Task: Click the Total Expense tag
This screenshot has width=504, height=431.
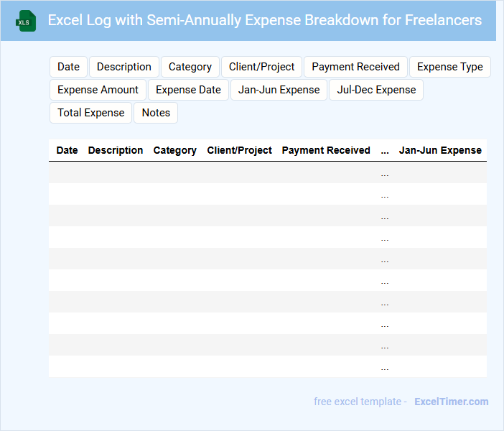Action: point(90,113)
